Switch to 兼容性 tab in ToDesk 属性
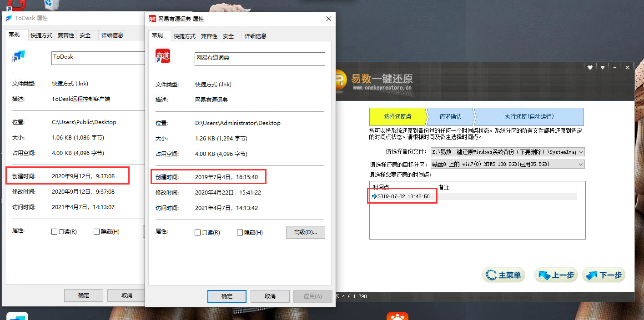This screenshot has width=644, height=320. click(x=66, y=35)
